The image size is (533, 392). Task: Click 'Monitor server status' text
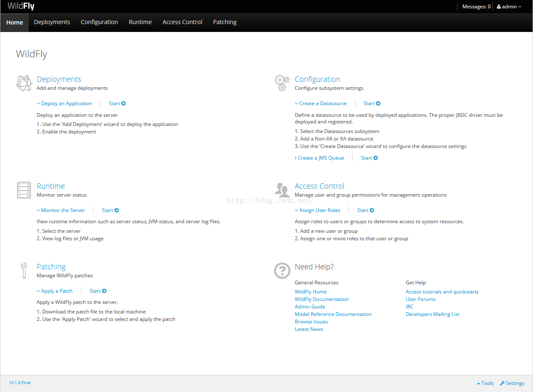click(x=62, y=195)
